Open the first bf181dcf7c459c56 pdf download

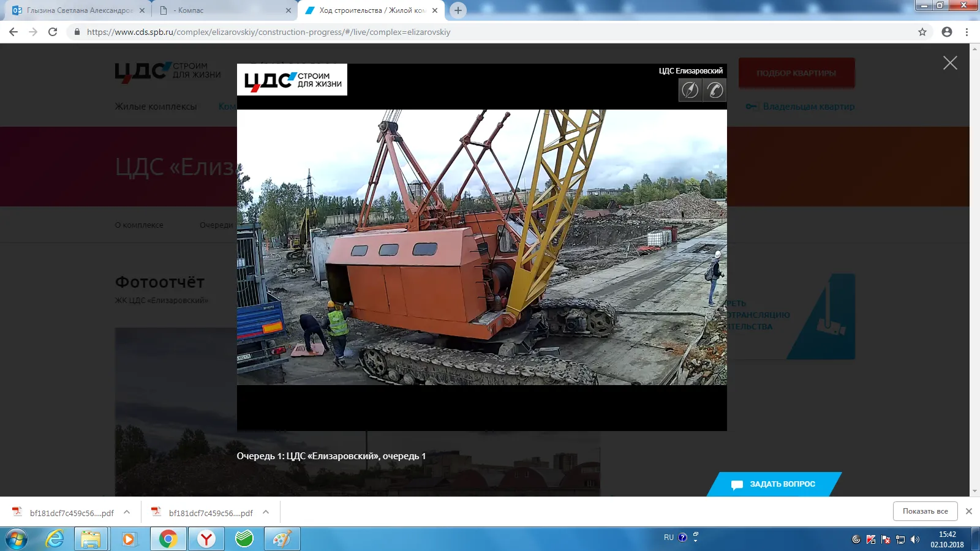(63, 512)
